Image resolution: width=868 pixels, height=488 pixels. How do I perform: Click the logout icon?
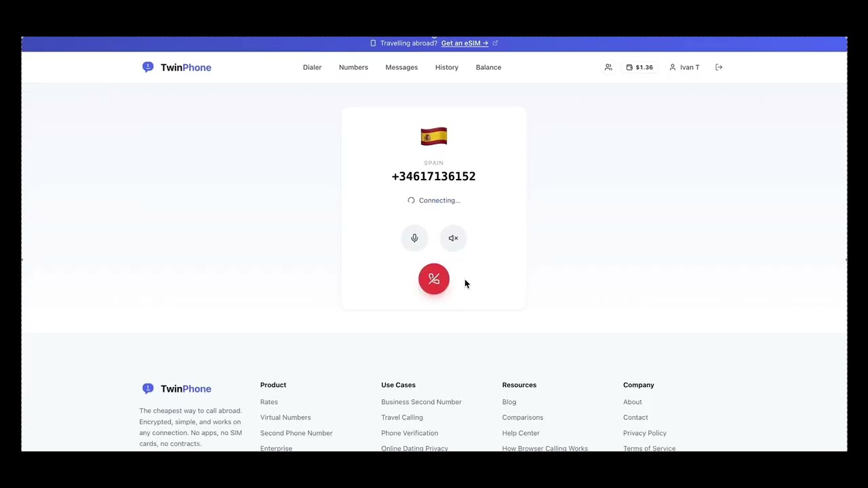pyautogui.click(x=719, y=67)
